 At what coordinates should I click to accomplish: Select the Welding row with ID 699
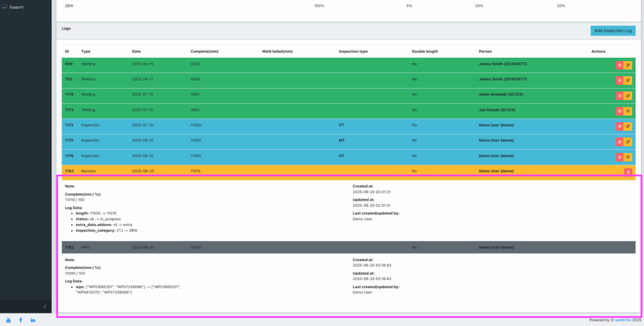pyautogui.click(x=348, y=65)
